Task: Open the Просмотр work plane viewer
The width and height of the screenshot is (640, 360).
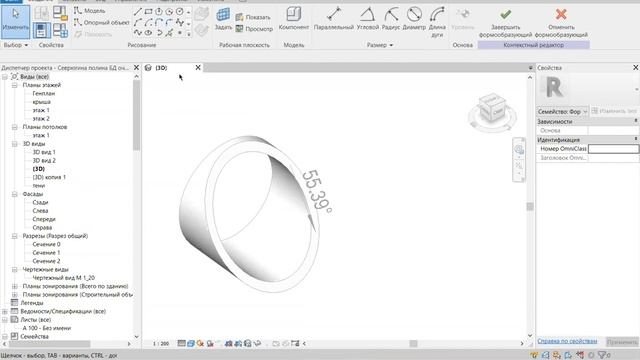Action: (x=254, y=29)
